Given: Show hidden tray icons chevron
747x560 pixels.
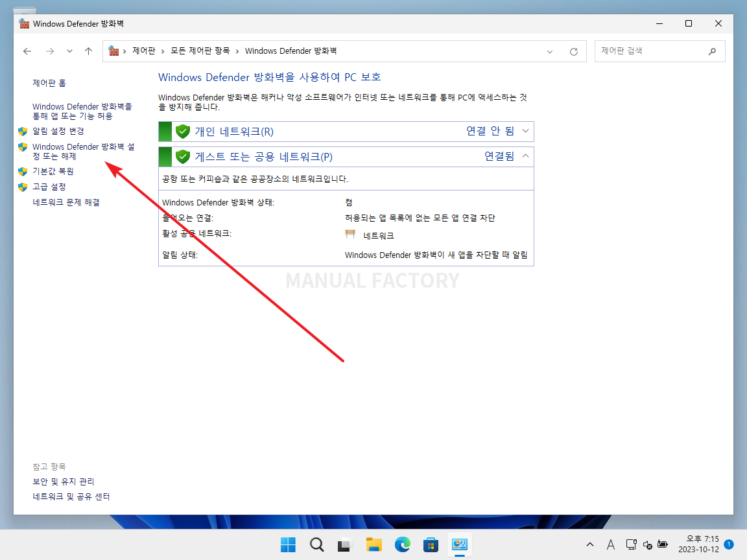Looking at the screenshot, I should click(x=590, y=544).
